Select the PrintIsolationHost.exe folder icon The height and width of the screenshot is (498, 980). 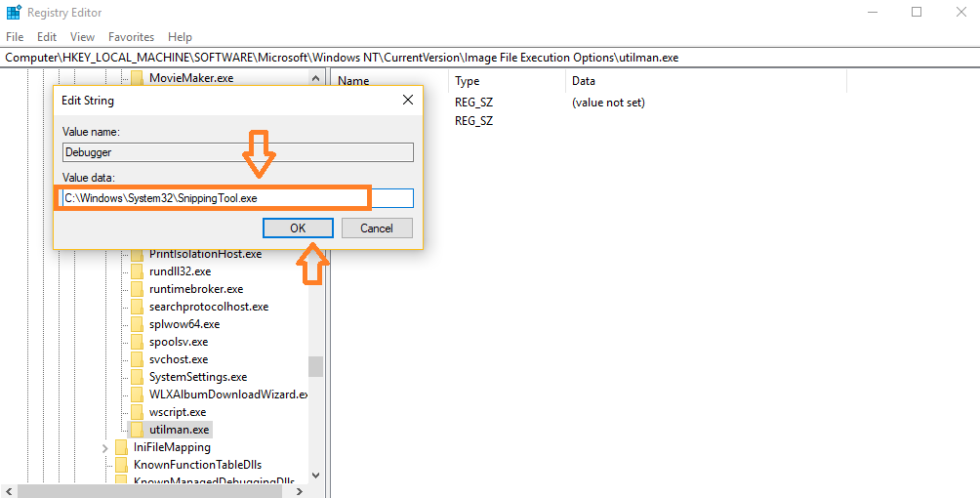138,254
